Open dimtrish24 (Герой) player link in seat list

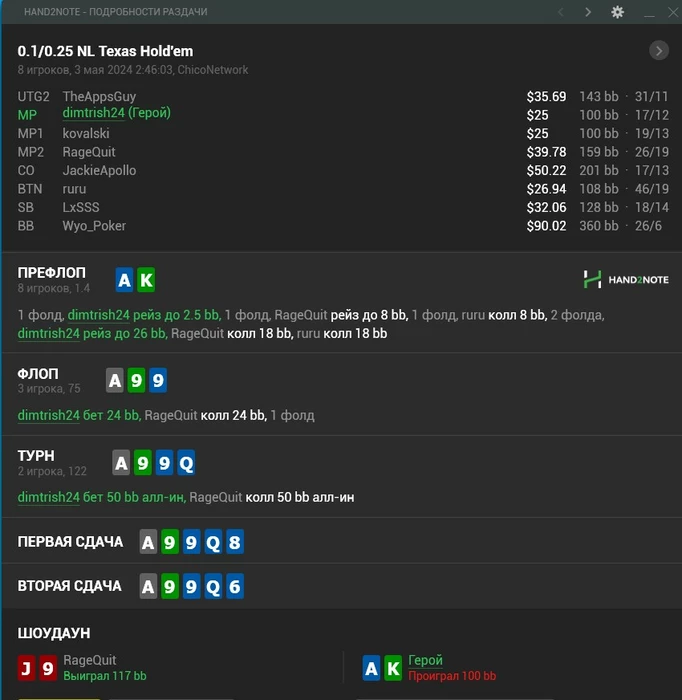coord(116,113)
